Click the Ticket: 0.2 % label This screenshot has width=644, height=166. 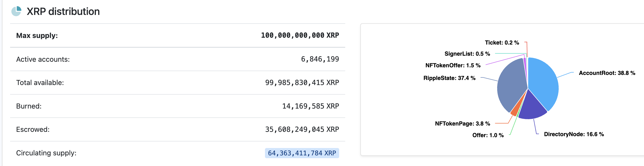tap(502, 43)
